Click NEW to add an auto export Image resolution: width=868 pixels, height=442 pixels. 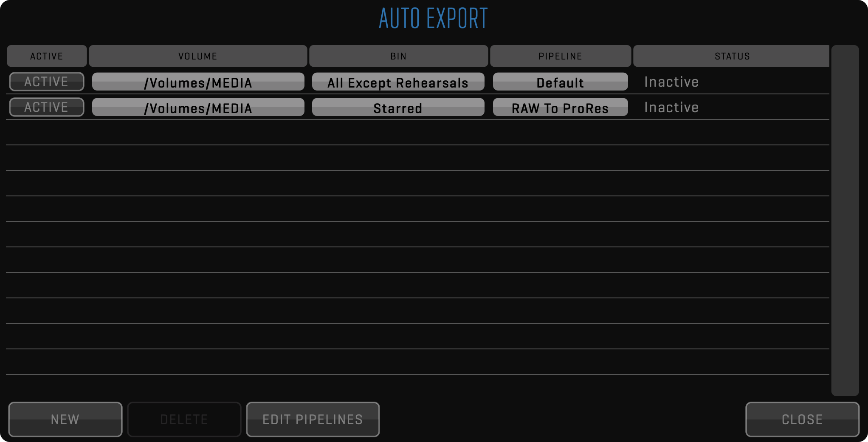(x=65, y=419)
